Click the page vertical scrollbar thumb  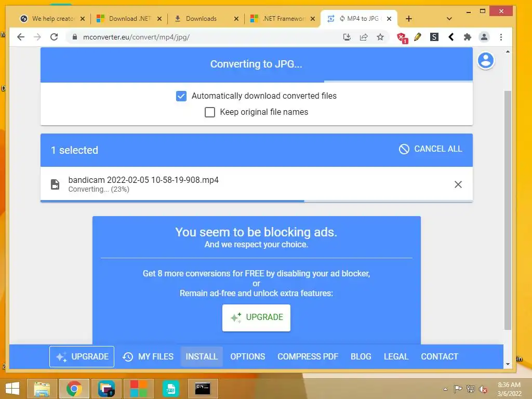[x=508, y=210]
